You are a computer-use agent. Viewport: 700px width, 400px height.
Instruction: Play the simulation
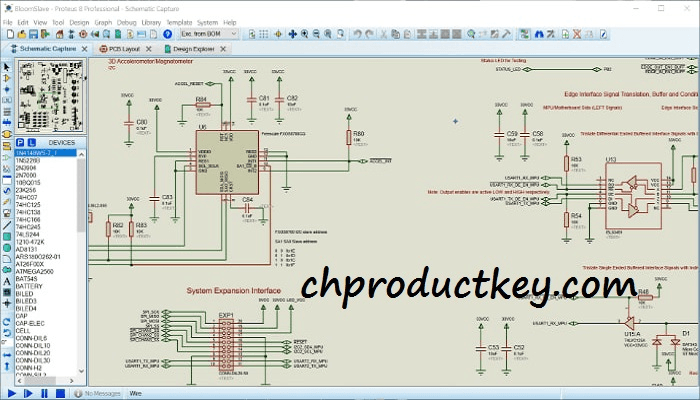pyautogui.click(x=12, y=393)
